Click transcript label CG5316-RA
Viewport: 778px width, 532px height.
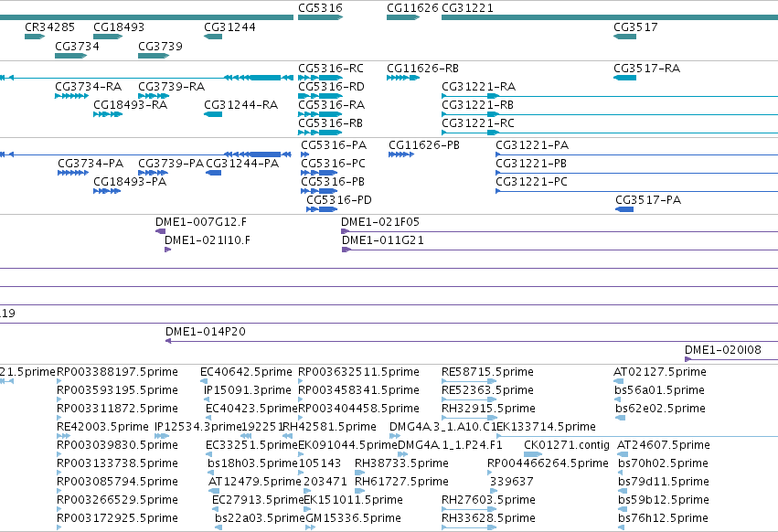[331, 105]
